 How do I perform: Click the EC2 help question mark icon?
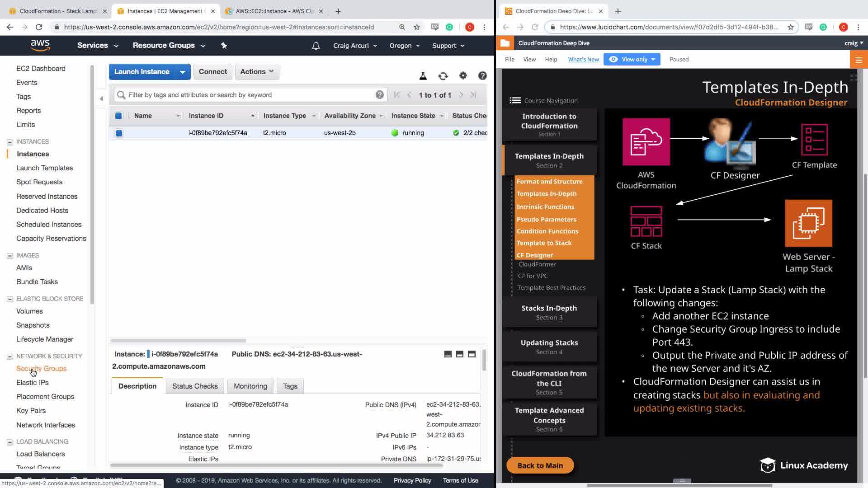(x=482, y=76)
